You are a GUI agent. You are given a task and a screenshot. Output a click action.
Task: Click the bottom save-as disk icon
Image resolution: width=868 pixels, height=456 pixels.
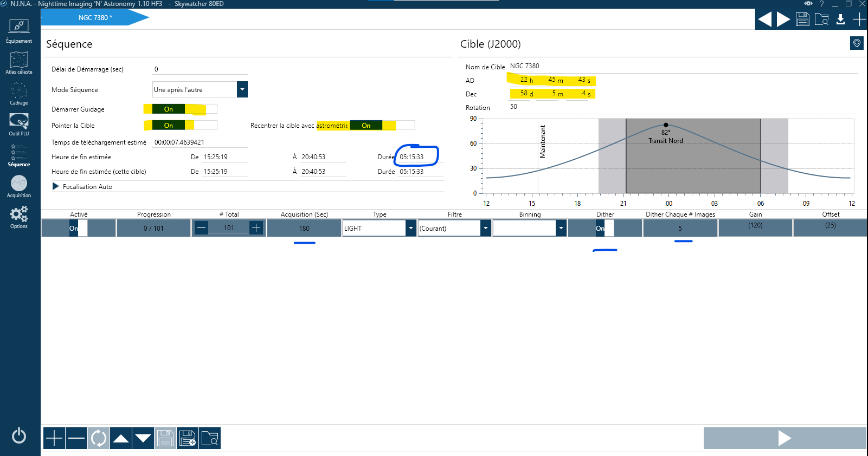[188, 438]
